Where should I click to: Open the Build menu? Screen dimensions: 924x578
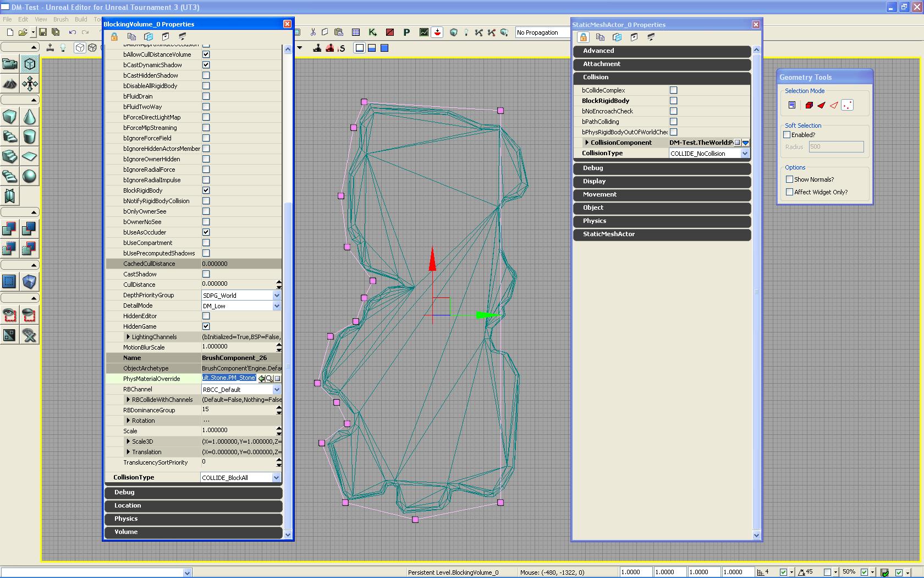(x=81, y=19)
